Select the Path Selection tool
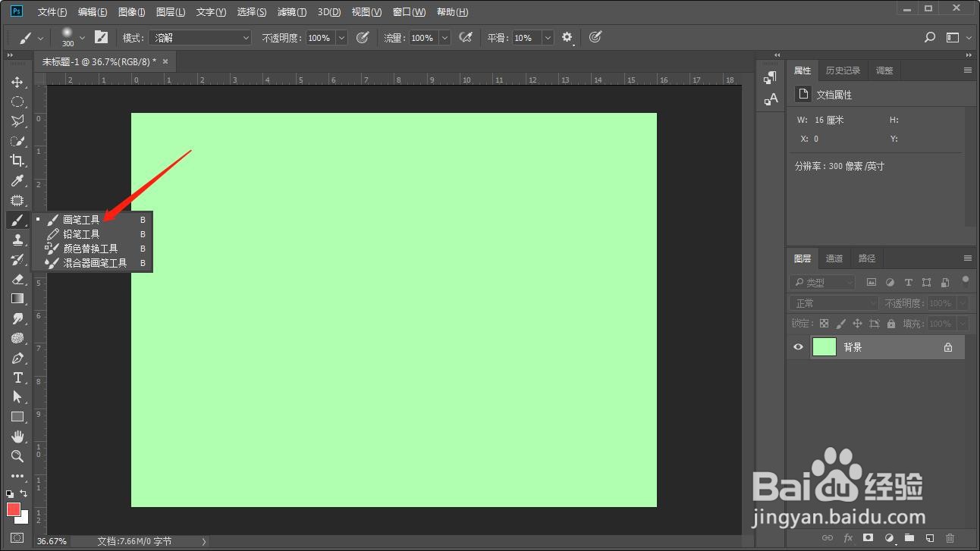 click(x=17, y=397)
